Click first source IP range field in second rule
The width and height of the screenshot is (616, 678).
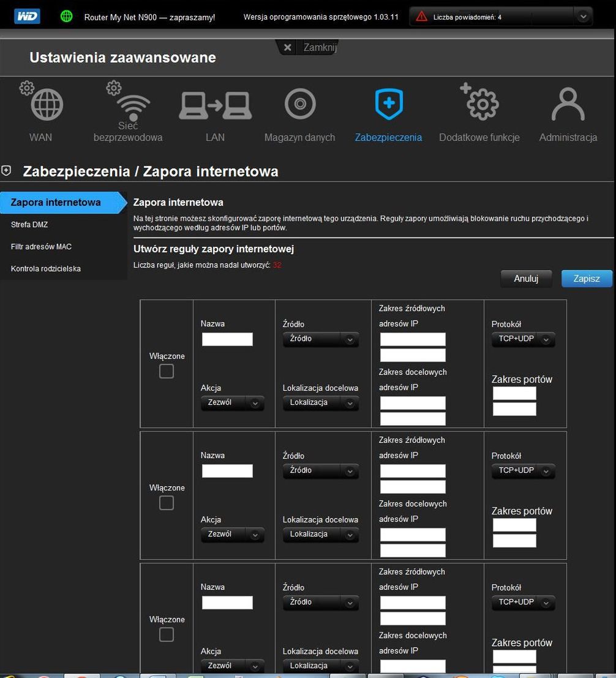coord(413,471)
